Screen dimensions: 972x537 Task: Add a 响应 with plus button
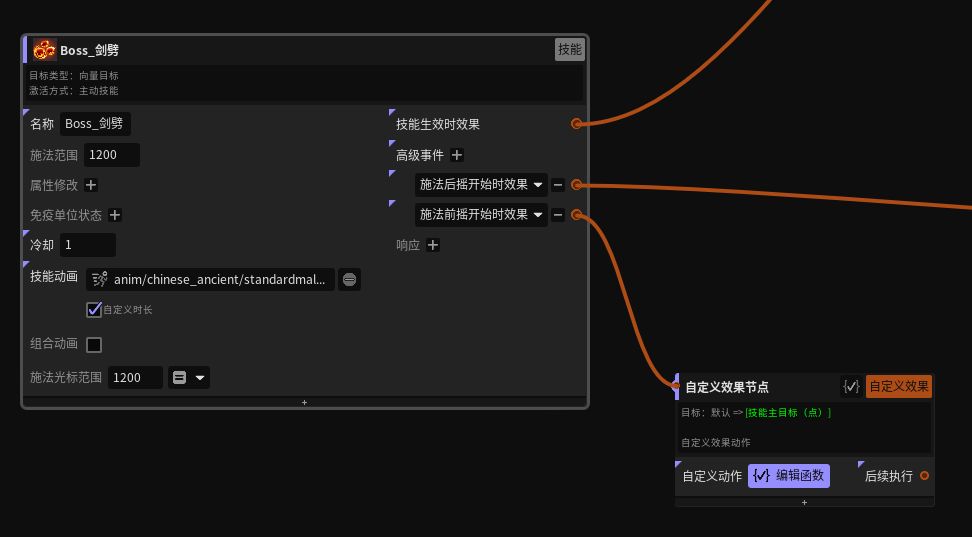point(433,245)
